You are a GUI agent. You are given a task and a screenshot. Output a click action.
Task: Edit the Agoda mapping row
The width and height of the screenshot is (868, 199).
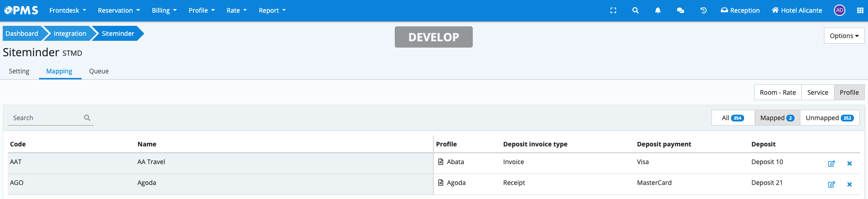pyautogui.click(x=831, y=184)
